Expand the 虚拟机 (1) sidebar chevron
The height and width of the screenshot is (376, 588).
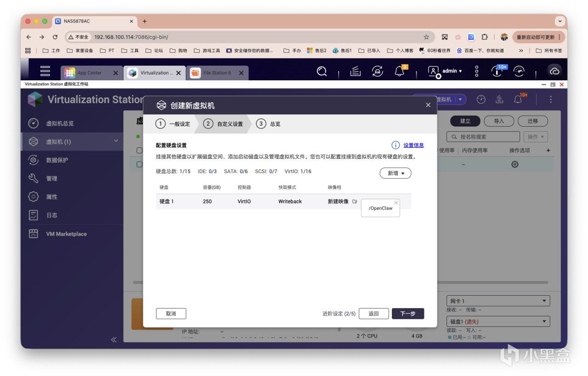(x=116, y=141)
